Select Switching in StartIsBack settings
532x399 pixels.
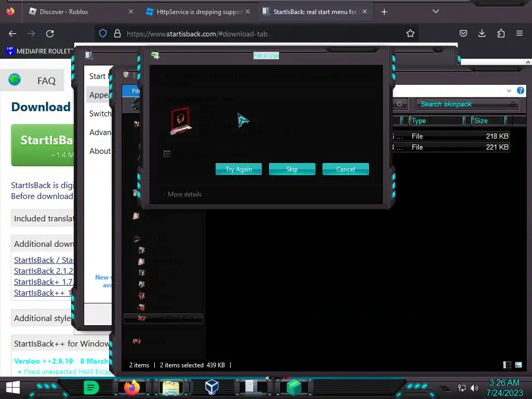point(99,114)
